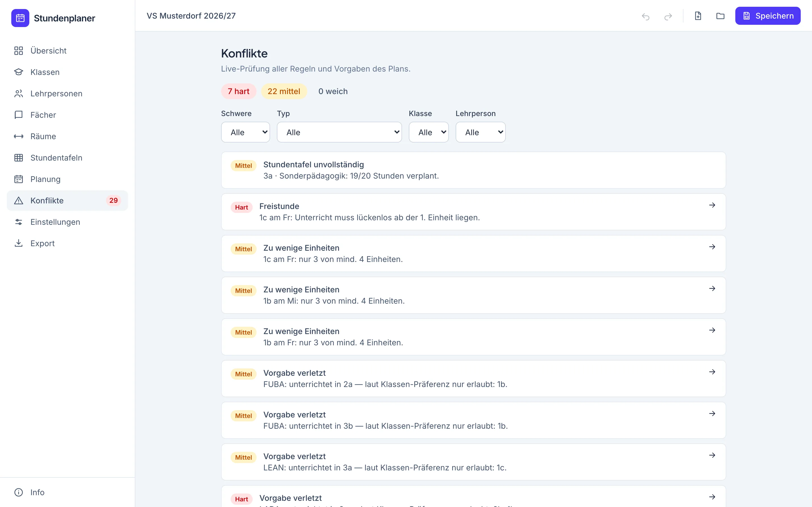812x507 pixels.
Task: Click the Speichern button
Action: [x=768, y=16]
